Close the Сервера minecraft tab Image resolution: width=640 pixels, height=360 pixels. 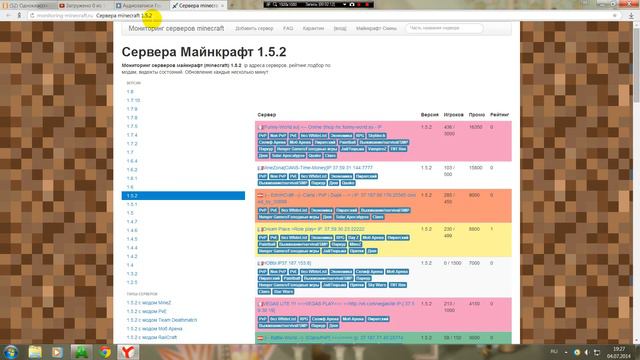click(222, 6)
